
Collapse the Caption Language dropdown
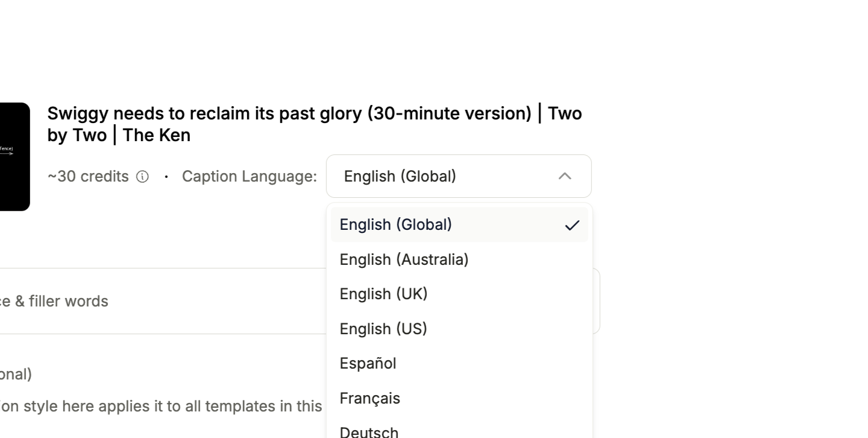(459, 176)
